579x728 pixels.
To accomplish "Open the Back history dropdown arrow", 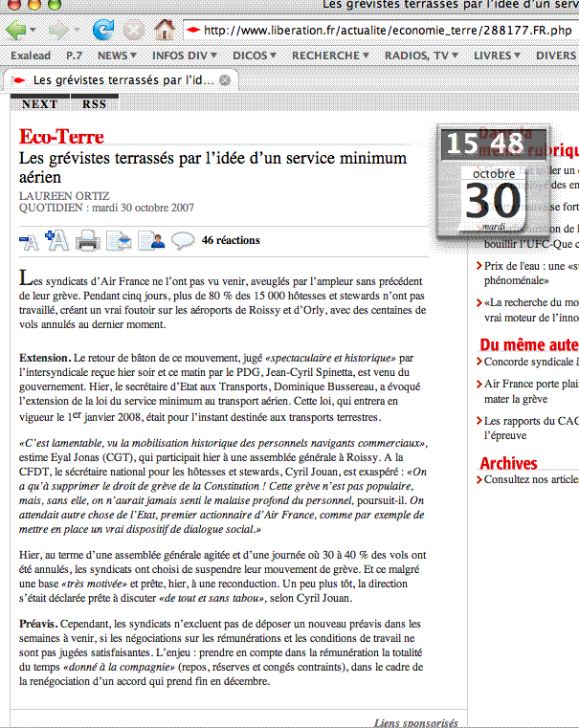I will click(33, 31).
